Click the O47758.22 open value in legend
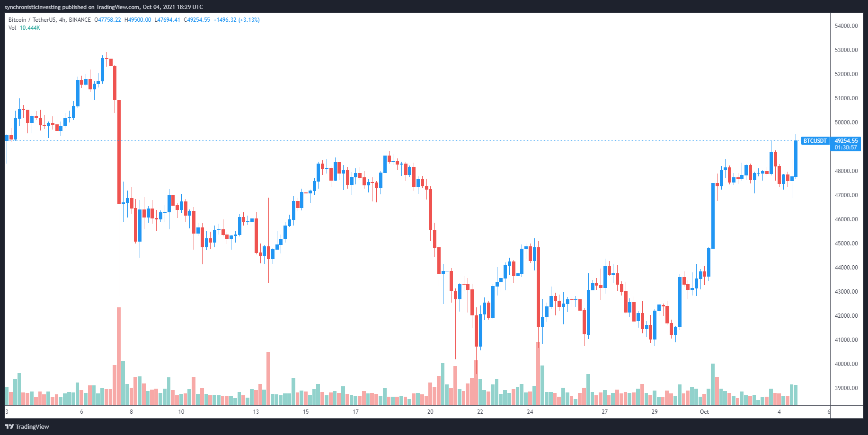 click(107, 20)
